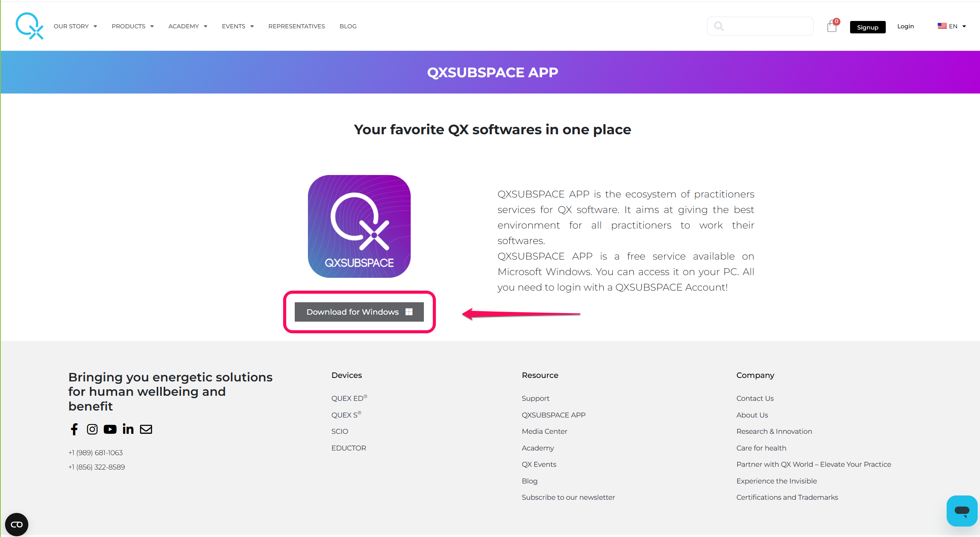Expand the Products dropdown menu

point(133,26)
